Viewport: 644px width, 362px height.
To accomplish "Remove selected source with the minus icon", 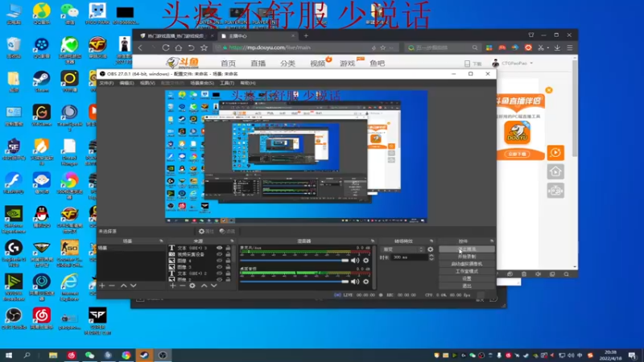I will click(183, 286).
